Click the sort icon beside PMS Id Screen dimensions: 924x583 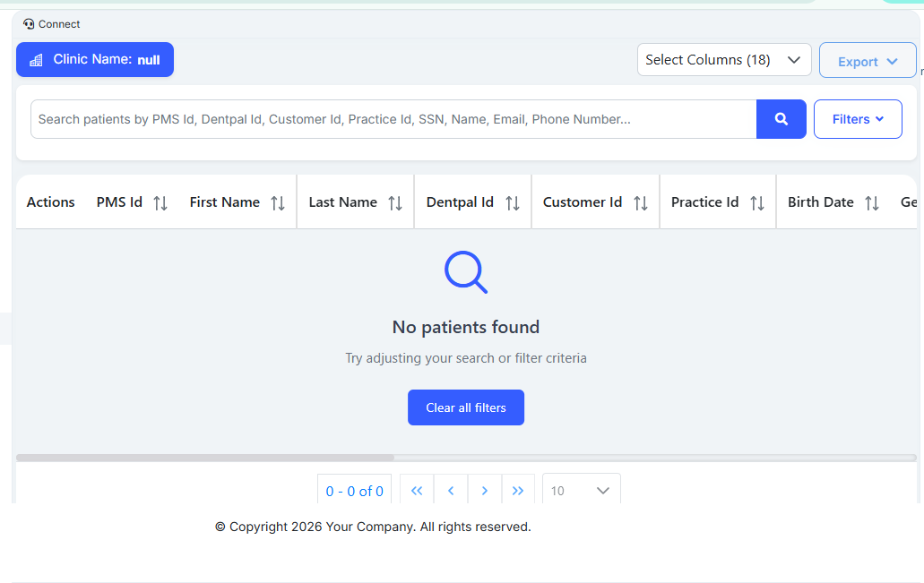tap(160, 203)
